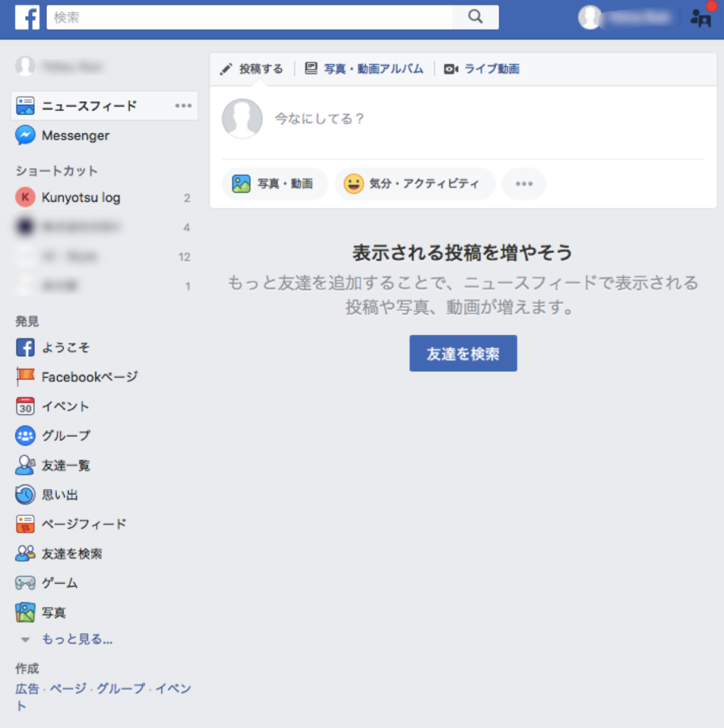Focus the 検索 search field
Viewport: 724px width, 728px height.
point(249,17)
